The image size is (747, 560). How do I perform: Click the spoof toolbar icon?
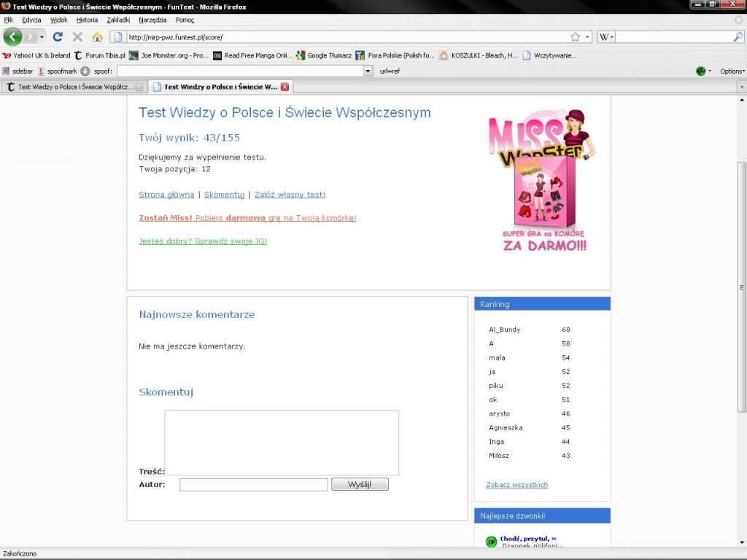click(x=85, y=71)
